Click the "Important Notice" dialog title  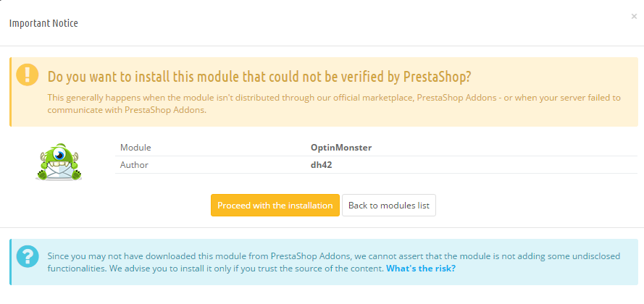coord(43,23)
